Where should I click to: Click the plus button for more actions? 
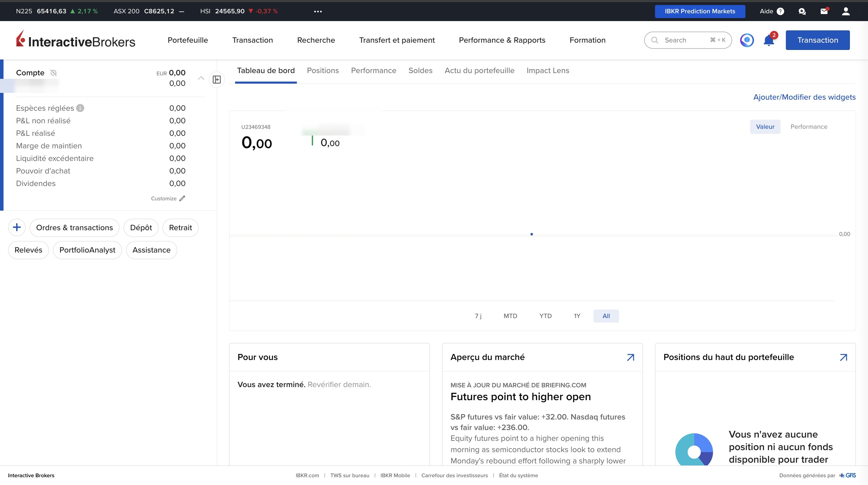(17, 227)
